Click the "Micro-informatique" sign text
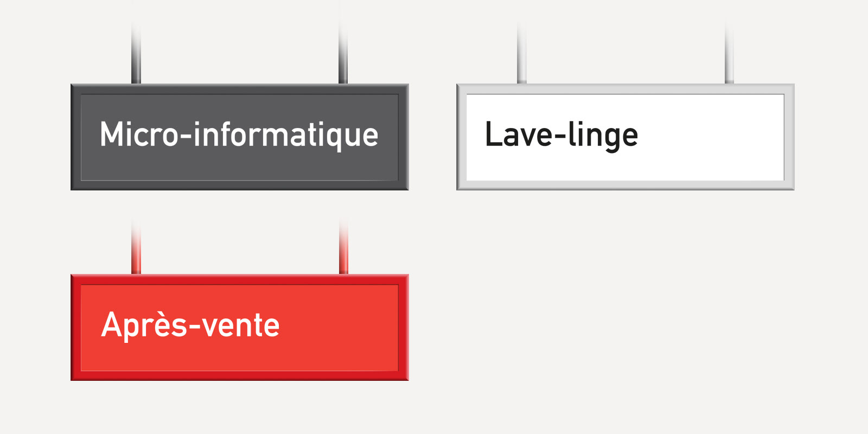868x434 pixels. pyautogui.click(x=239, y=136)
